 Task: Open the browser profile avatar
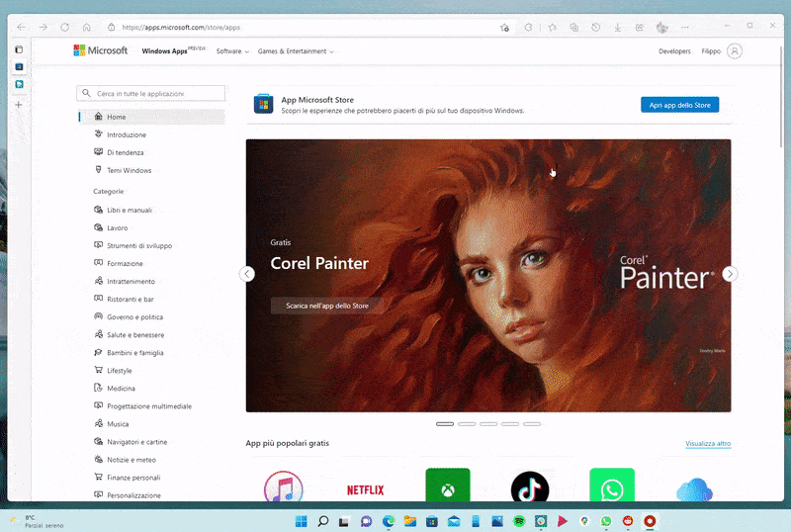coord(661,28)
